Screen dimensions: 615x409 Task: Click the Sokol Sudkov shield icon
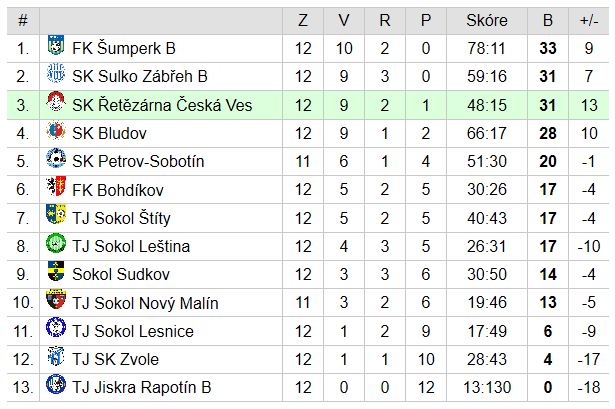click(56, 271)
